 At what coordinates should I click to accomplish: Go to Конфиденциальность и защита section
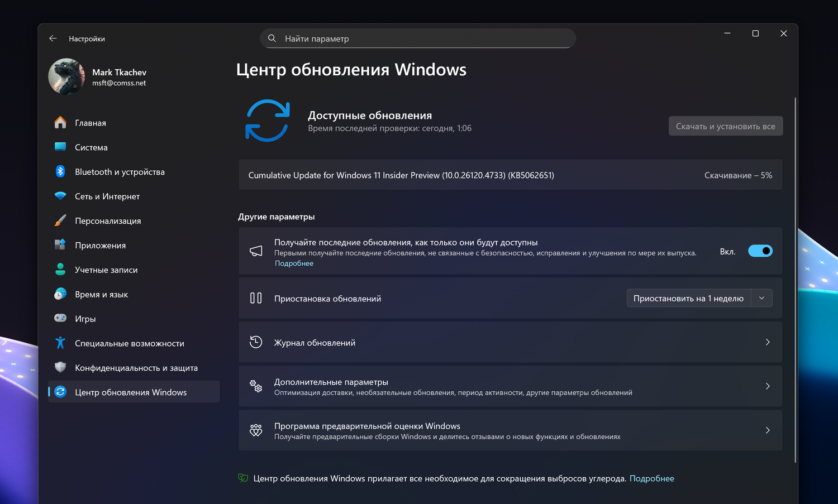[134, 368]
